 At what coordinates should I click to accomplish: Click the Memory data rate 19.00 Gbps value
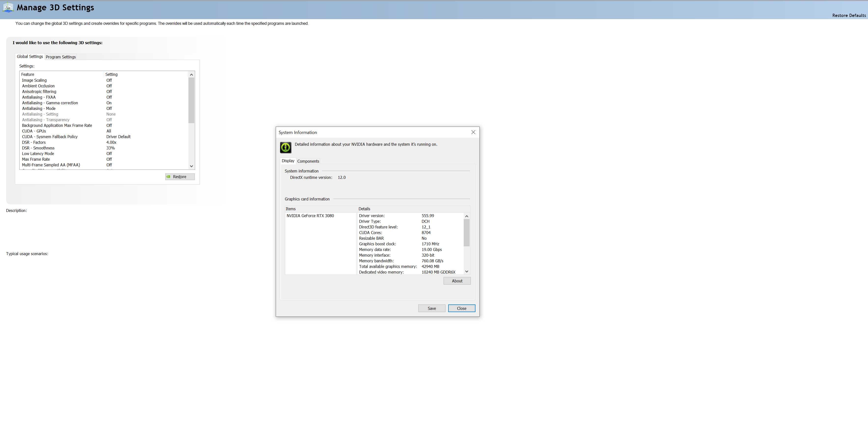pyautogui.click(x=432, y=250)
